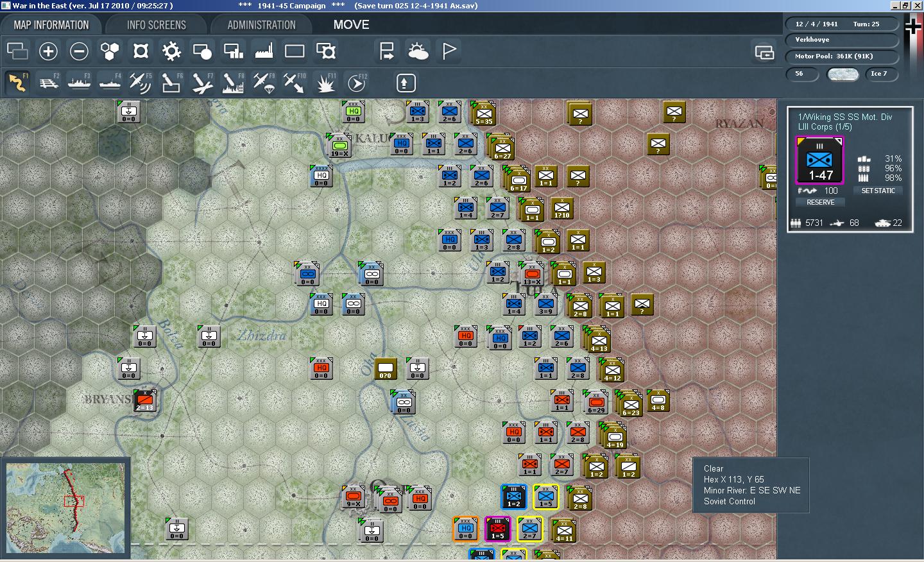
Task: Select the 0?0 dark yellow counter
Action: [385, 369]
